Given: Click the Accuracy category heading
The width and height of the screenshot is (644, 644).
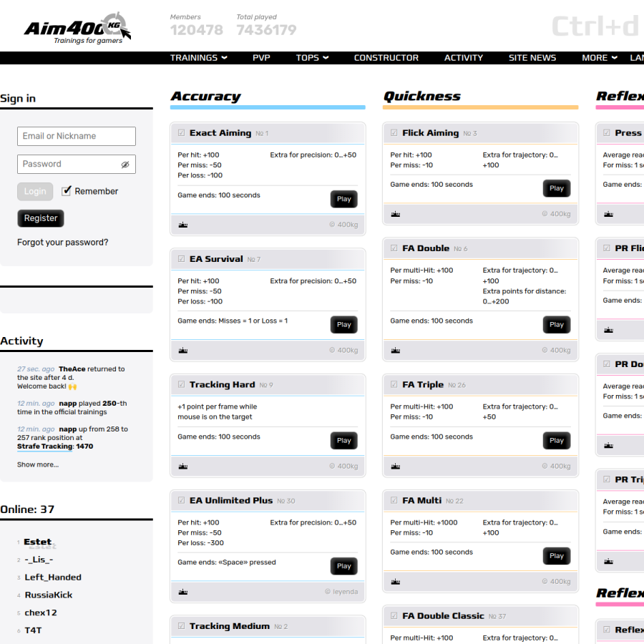Looking at the screenshot, I should pyautogui.click(x=206, y=96).
